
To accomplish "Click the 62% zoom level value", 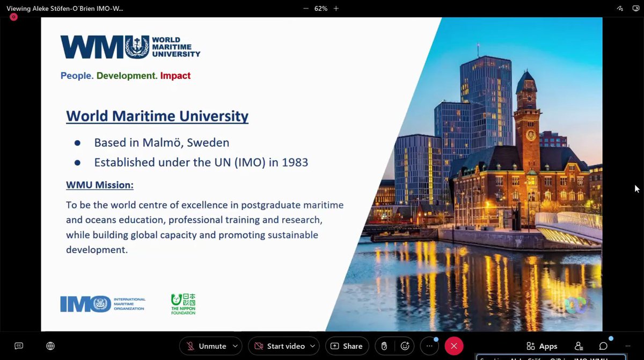I will (x=321, y=9).
